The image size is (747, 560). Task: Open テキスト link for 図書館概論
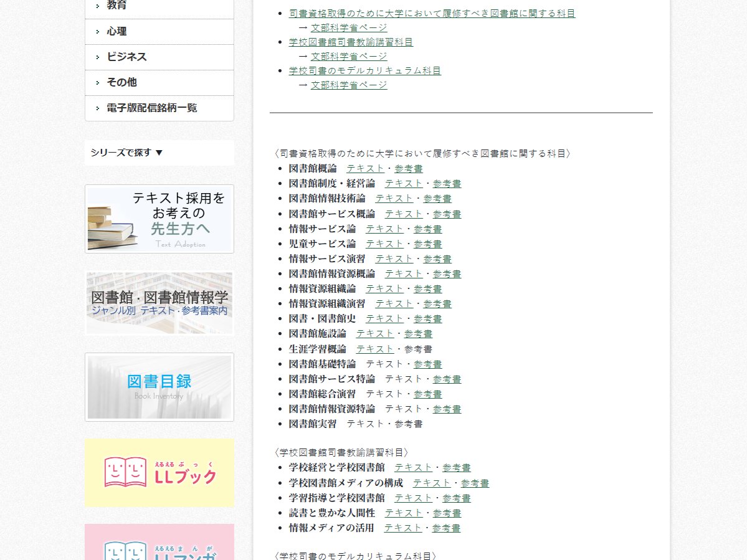click(x=365, y=169)
